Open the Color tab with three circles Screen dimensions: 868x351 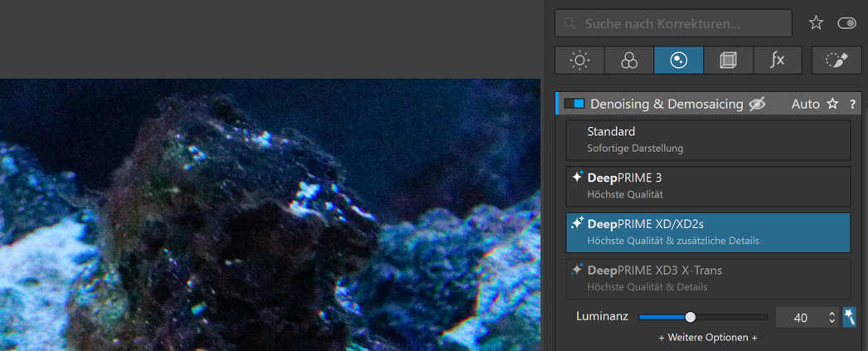[629, 60]
